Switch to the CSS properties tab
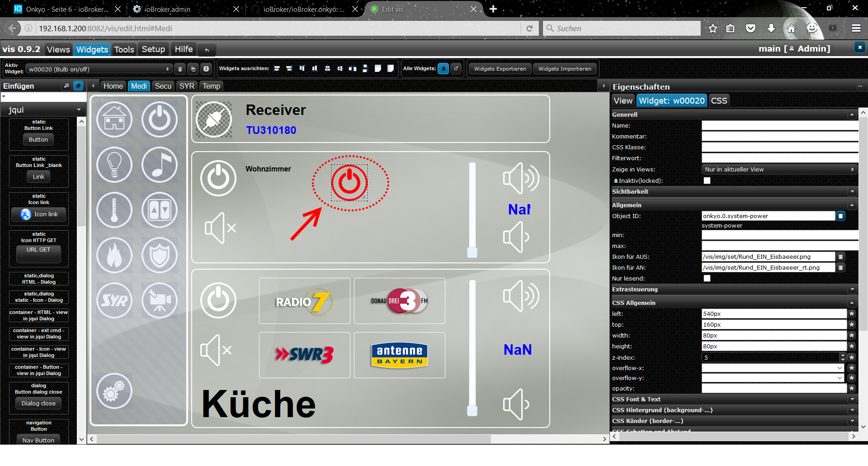This screenshot has width=868, height=466. point(719,100)
